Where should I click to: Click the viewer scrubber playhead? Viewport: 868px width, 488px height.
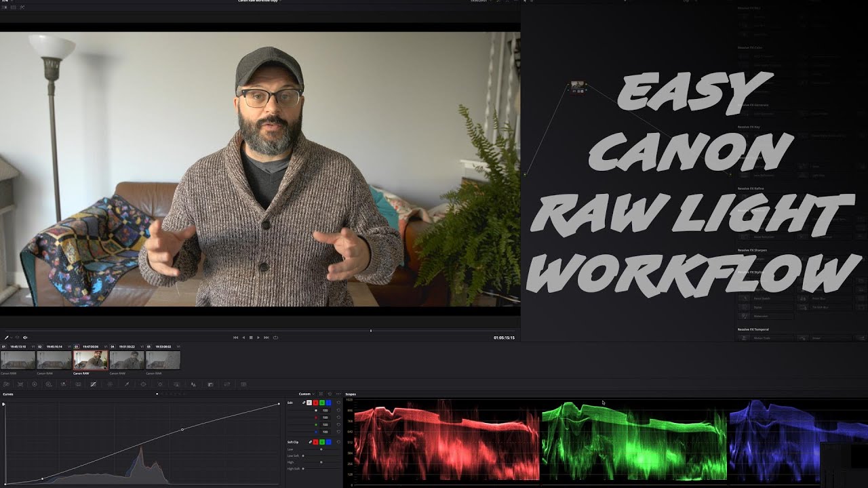(371, 331)
